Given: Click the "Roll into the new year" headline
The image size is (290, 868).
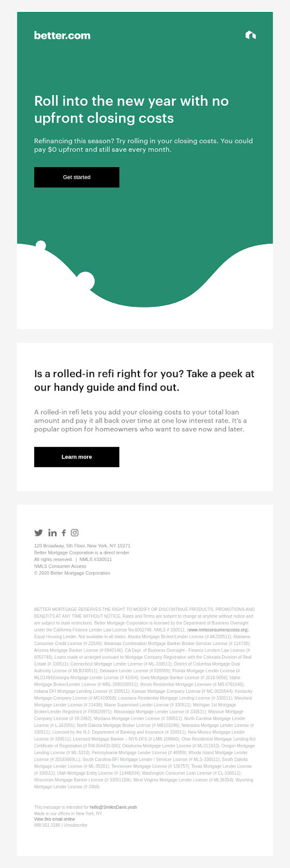Looking at the screenshot, I should click(x=131, y=110).
